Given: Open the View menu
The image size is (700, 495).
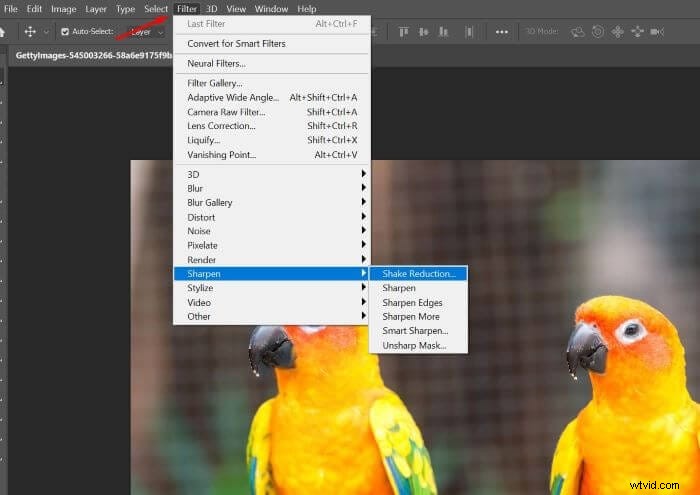Looking at the screenshot, I should pyautogui.click(x=236, y=8).
